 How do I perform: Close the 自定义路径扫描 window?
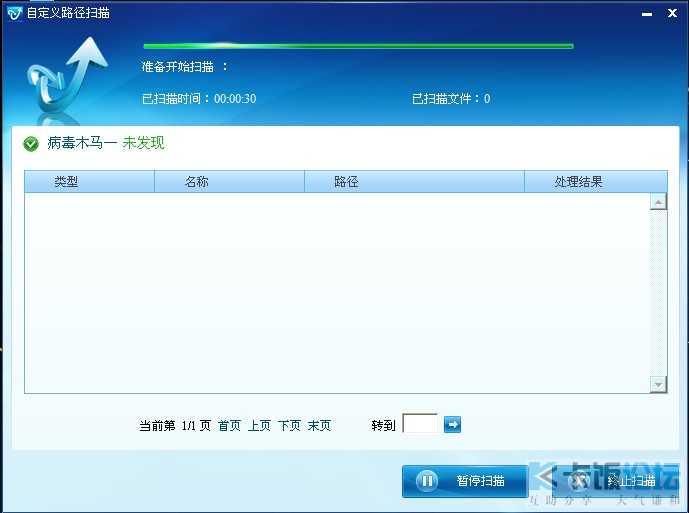point(671,12)
